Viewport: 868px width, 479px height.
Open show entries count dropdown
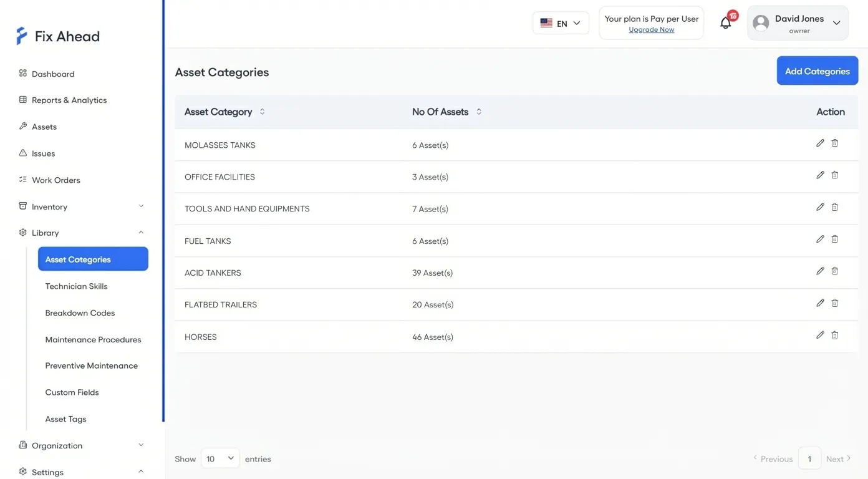pyautogui.click(x=220, y=458)
